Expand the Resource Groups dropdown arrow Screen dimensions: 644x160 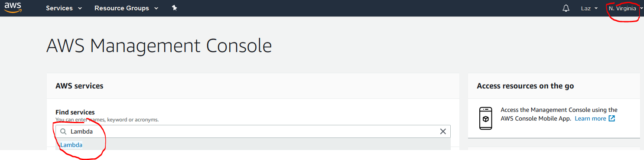coord(156,8)
